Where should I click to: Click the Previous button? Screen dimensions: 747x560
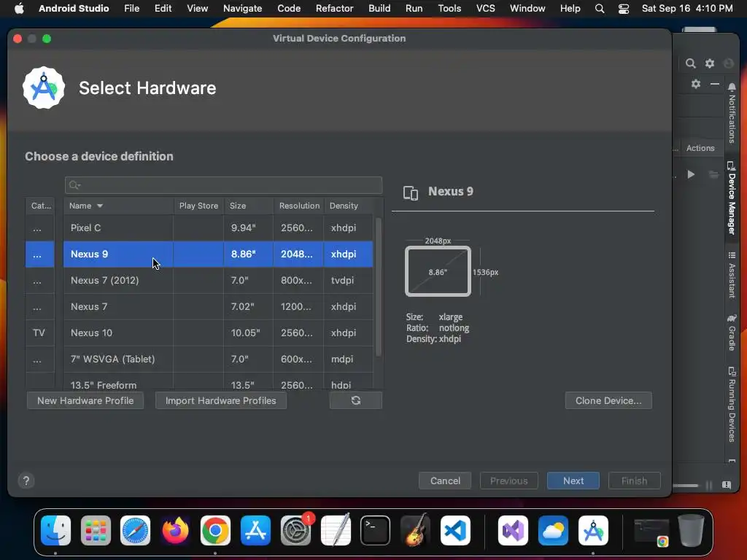click(x=508, y=481)
